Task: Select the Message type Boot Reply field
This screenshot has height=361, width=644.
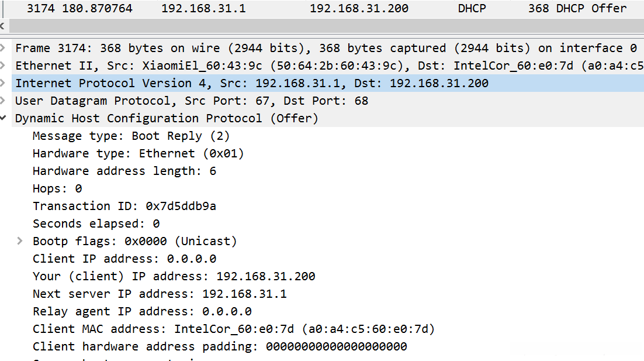Action: (x=131, y=136)
